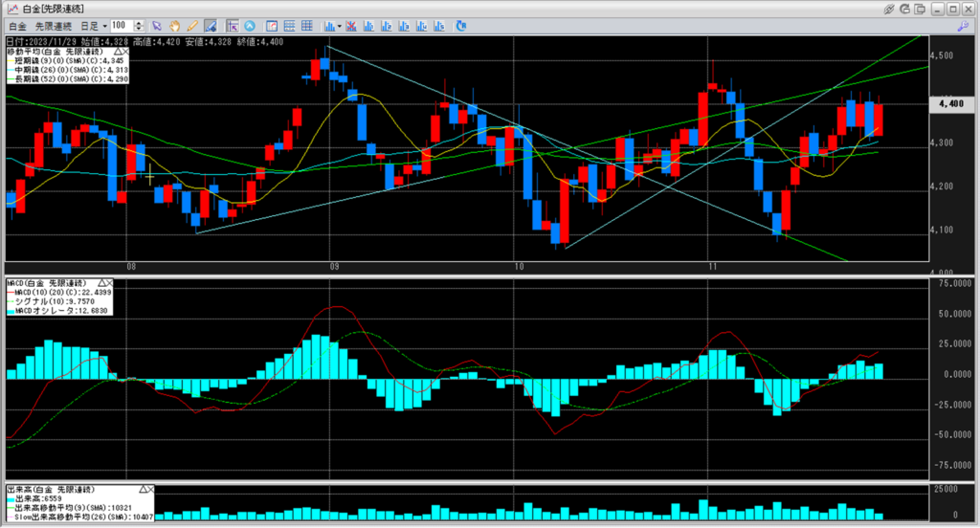Screen dimensions: 980x528
Task: Click the bar count field showing 100
Action: coord(122,26)
